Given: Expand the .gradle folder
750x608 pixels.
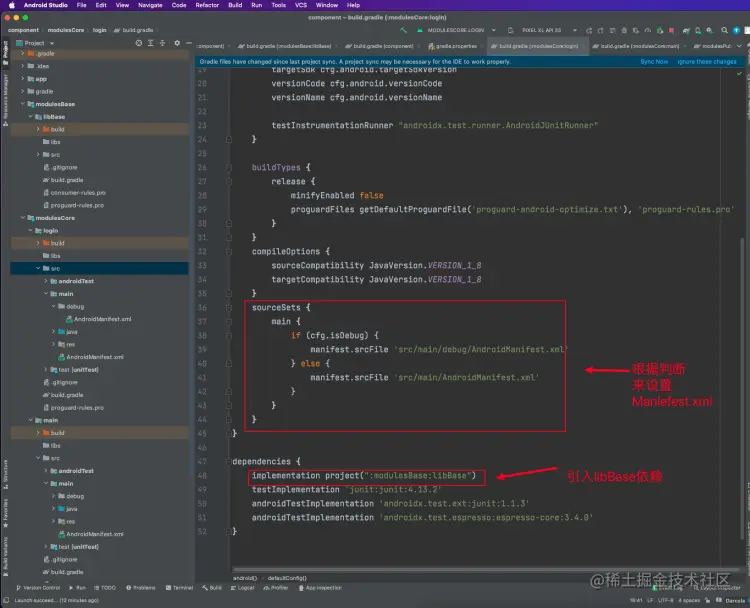Looking at the screenshot, I should click(22, 53).
